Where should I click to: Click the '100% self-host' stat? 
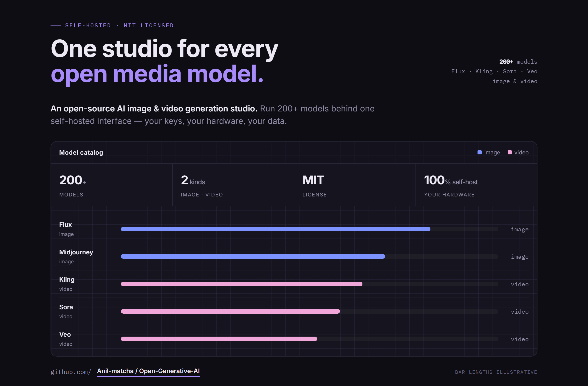(451, 180)
